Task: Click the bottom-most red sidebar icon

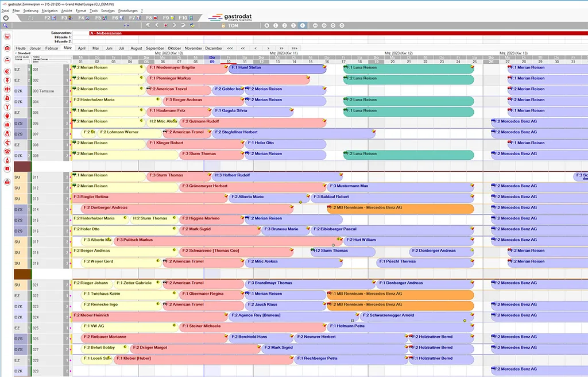Action: [x=7, y=182]
